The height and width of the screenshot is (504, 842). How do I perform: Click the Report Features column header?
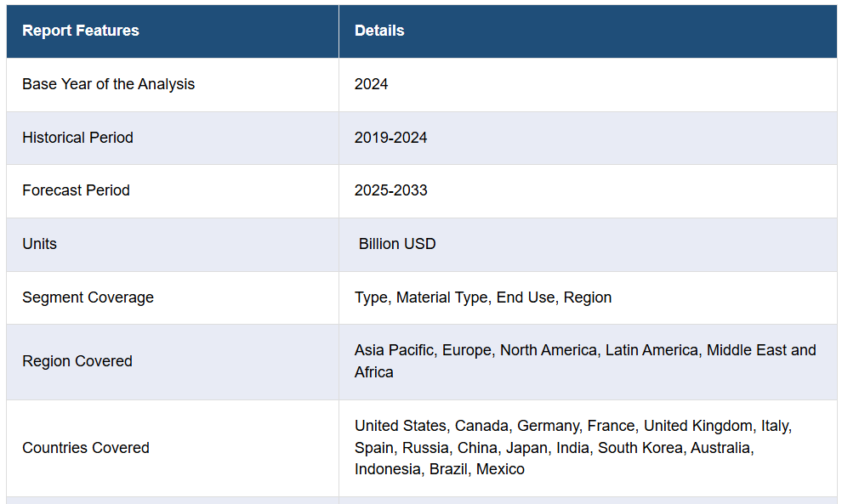81,31
